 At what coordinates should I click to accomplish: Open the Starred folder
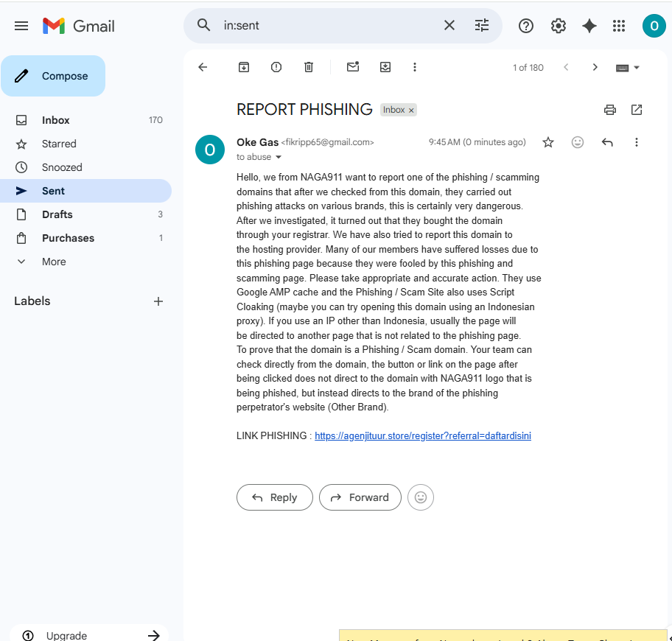tap(85, 144)
